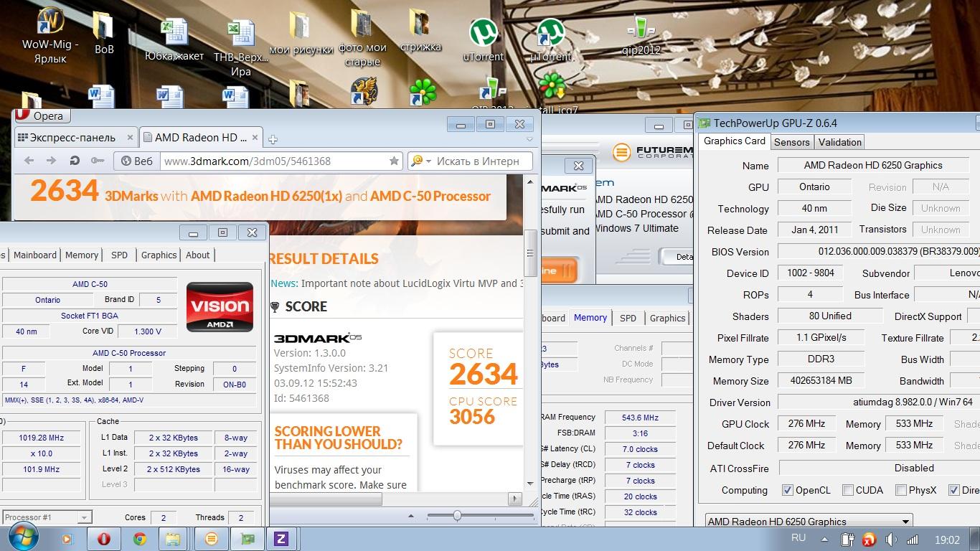Click Opera horizontal scrollbar right arrow
Image resolution: width=980 pixels, height=551 pixels.
(515, 498)
